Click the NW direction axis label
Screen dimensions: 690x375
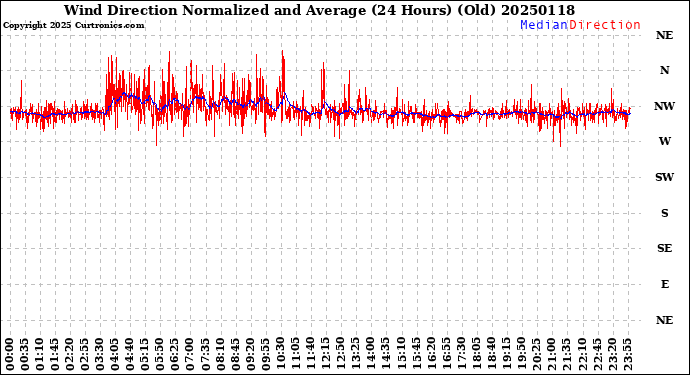[x=664, y=106]
